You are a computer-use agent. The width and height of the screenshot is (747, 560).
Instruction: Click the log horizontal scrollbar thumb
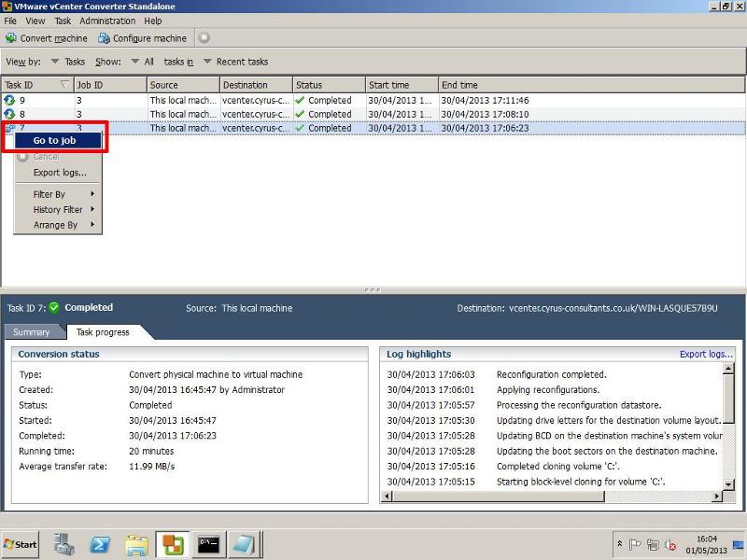[x=499, y=497]
